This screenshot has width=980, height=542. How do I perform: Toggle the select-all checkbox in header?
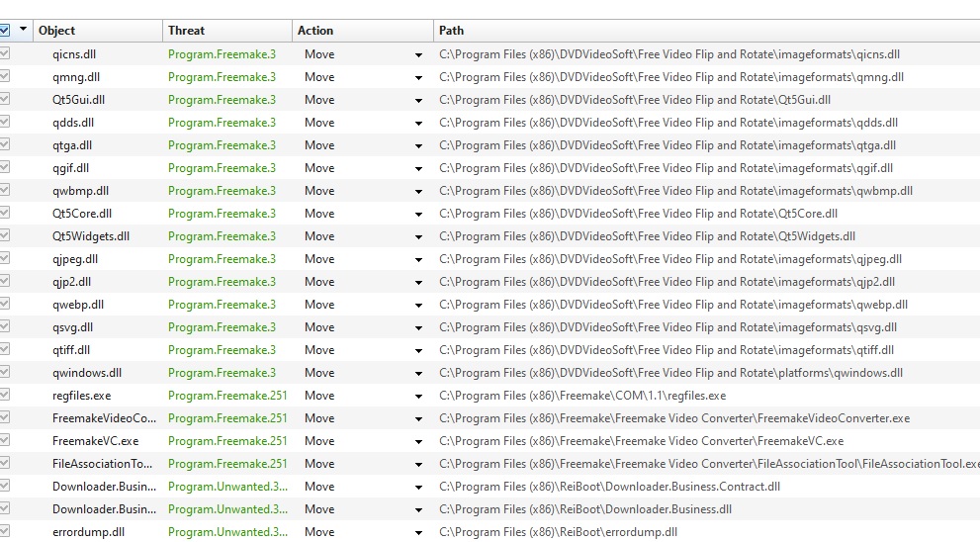tap(5, 30)
